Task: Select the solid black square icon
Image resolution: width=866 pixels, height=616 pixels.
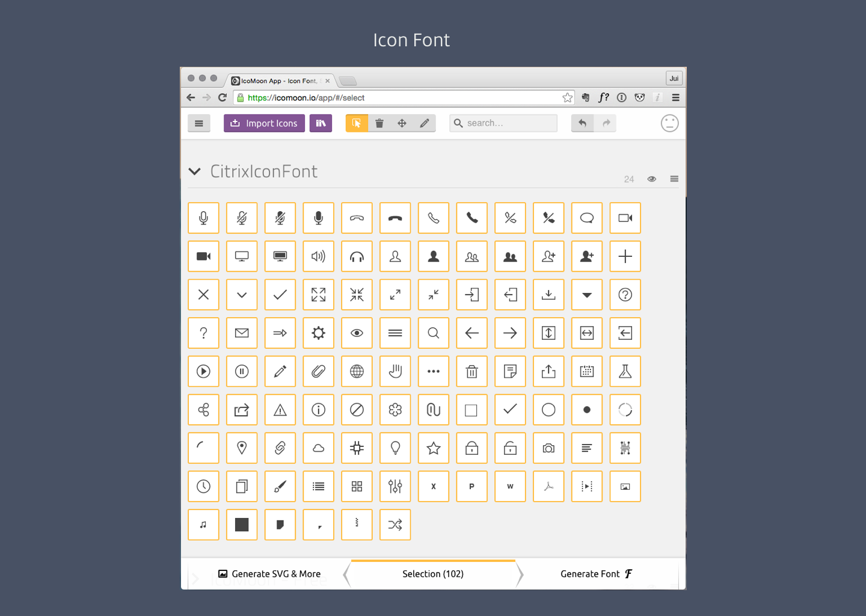Action: pos(242,525)
